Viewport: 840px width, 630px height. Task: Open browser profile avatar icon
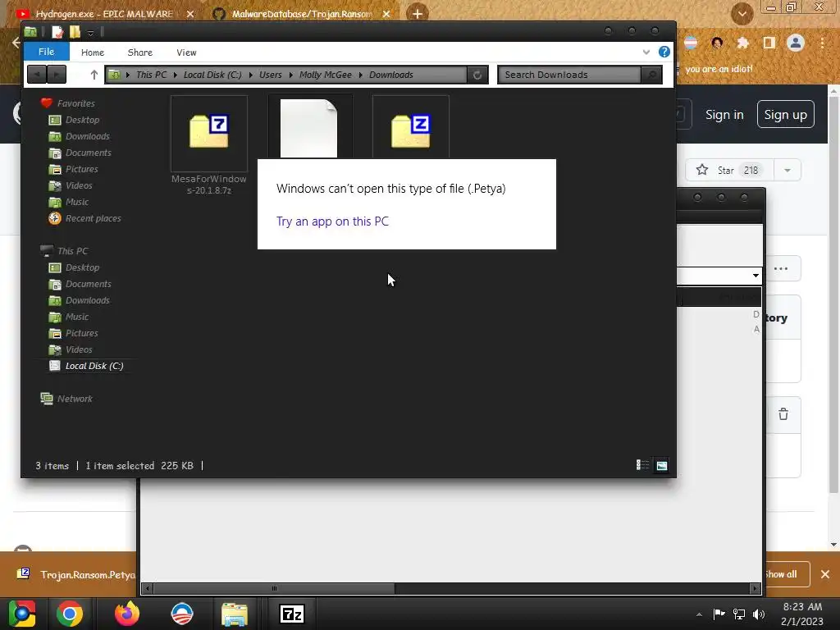point(796,43)
